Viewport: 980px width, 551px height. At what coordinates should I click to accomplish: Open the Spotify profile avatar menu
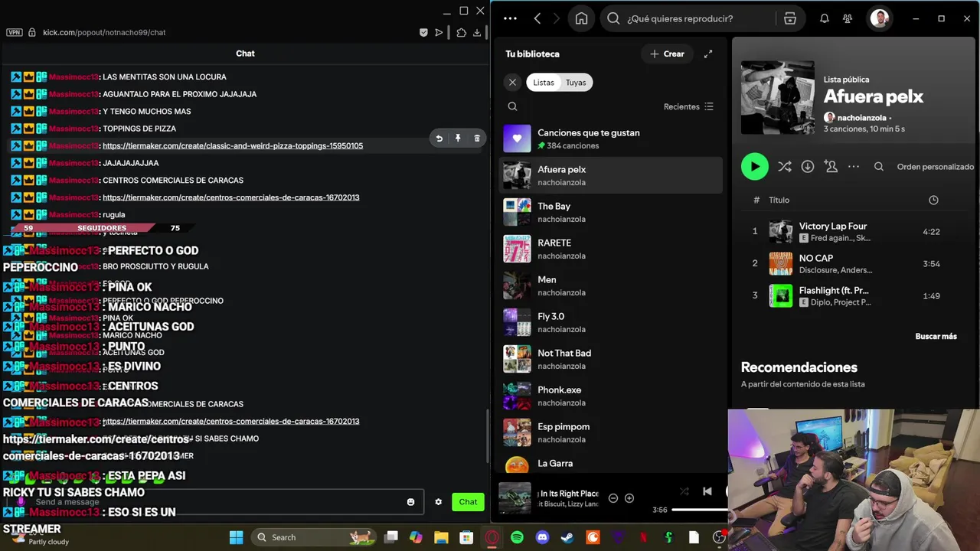pos(880,18)
